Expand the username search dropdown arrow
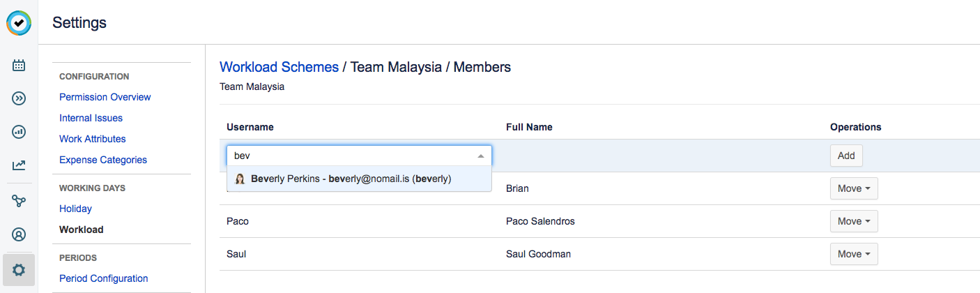The image size is (980, 293). click(481, 156)
